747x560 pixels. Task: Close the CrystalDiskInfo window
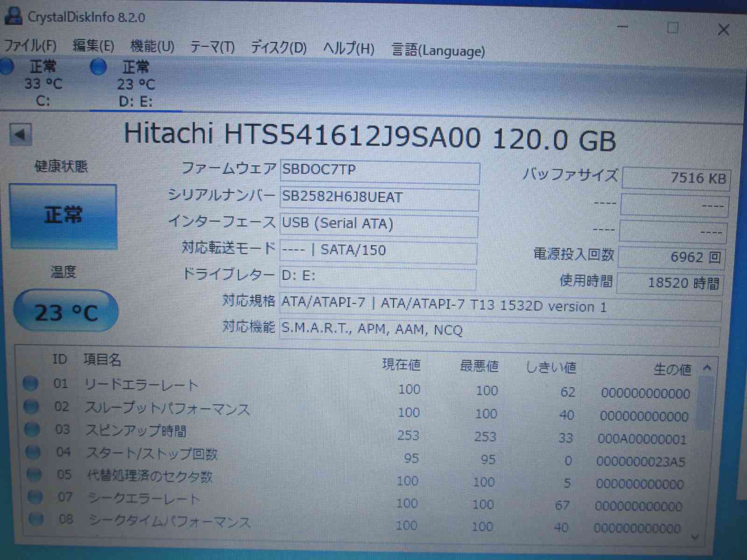[x=723, y=30]
